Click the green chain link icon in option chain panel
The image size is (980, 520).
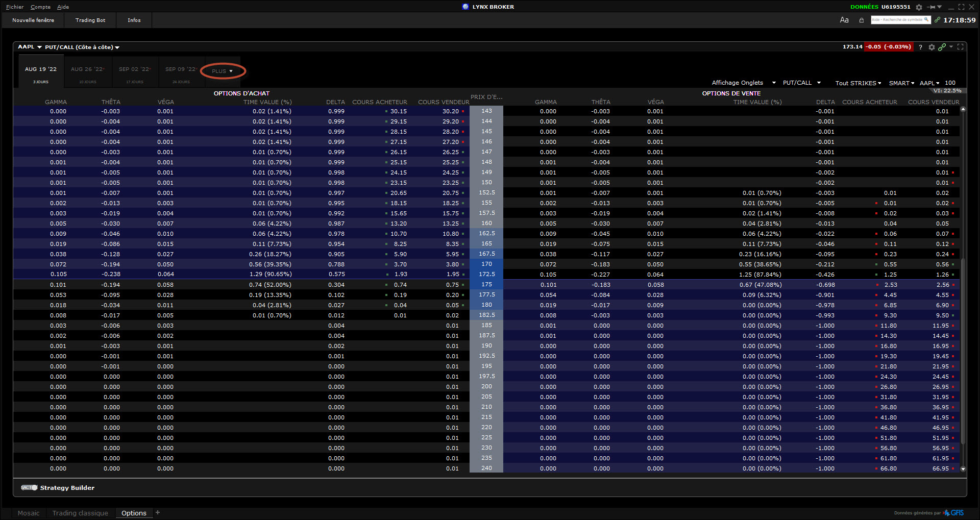(x=942, y=47)
